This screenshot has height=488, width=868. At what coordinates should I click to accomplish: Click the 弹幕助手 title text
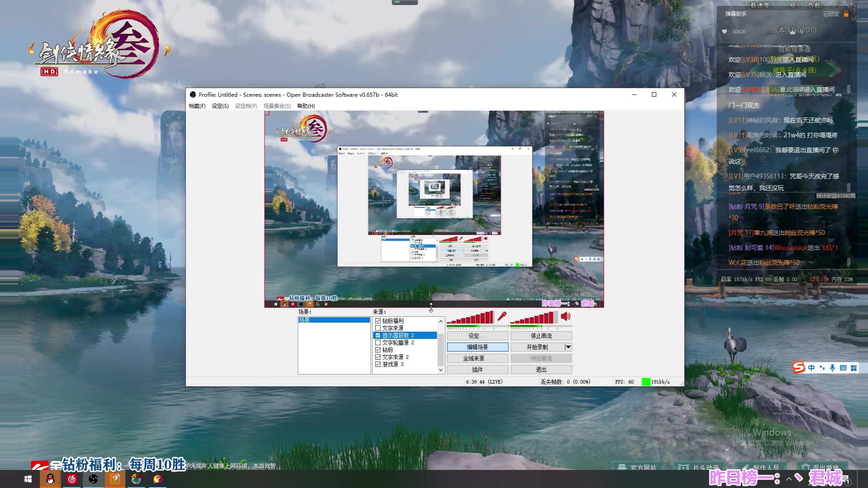(x=736, y=14)
